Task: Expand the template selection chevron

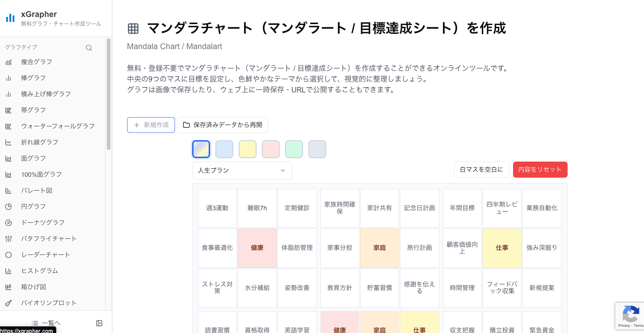Action: 282,171
